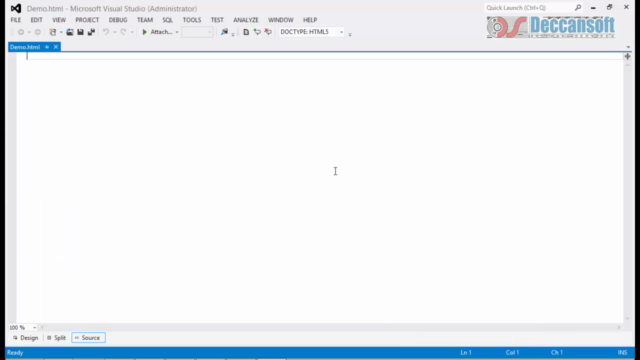Screen dimensions: 640x360
Task: Open the Redo history dropdown arrow
Action: click(x=132, y=32)
